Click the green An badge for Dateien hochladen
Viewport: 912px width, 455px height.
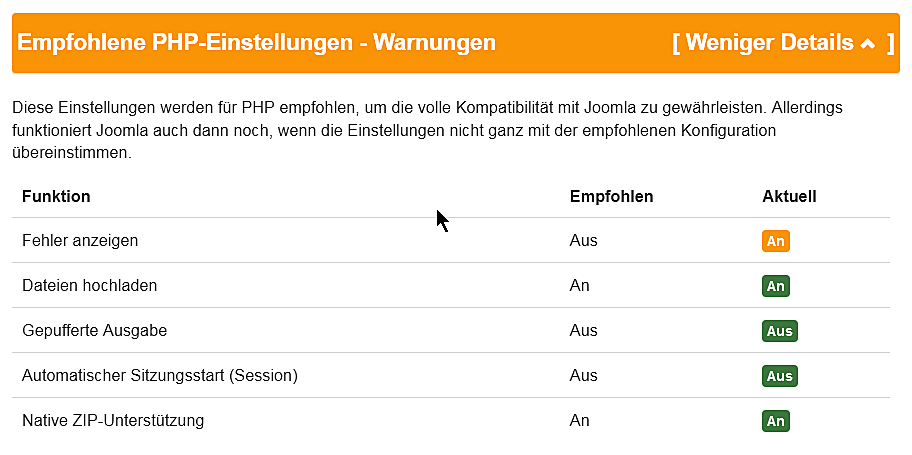coord(775,286)
